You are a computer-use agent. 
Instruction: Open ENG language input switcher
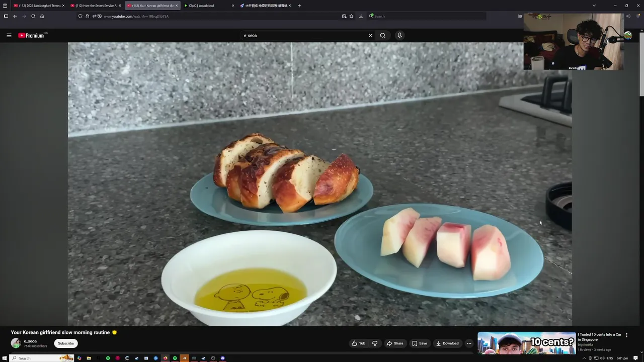(x=610, y=358)
